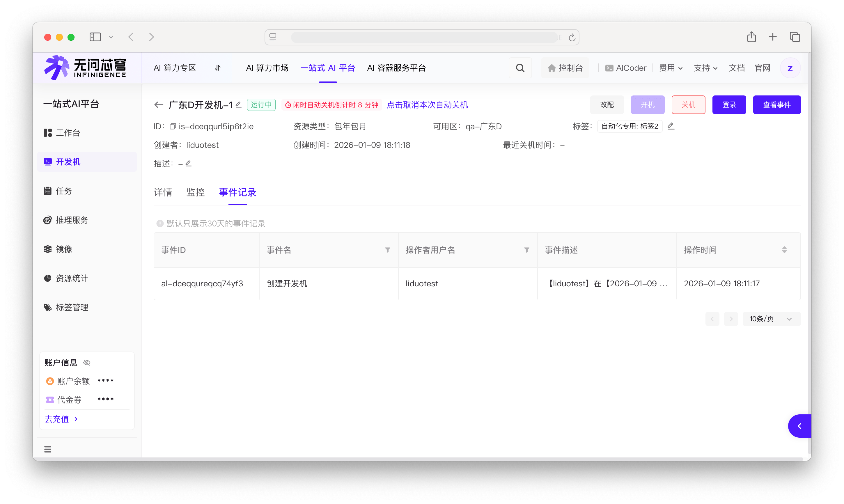Click 点击取消本次自动关机 link
Screen dimensions: 844x504
(x=427, y=105)
